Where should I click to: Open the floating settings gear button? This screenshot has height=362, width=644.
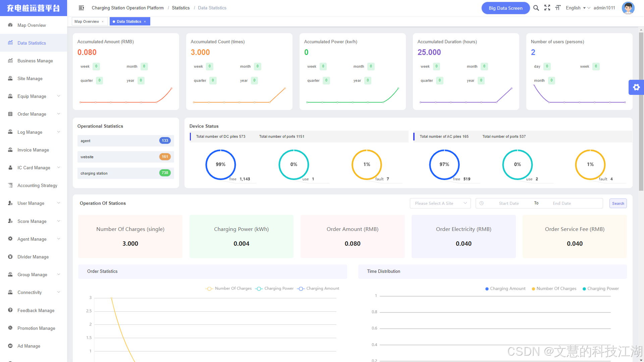(x=636, y=87)
